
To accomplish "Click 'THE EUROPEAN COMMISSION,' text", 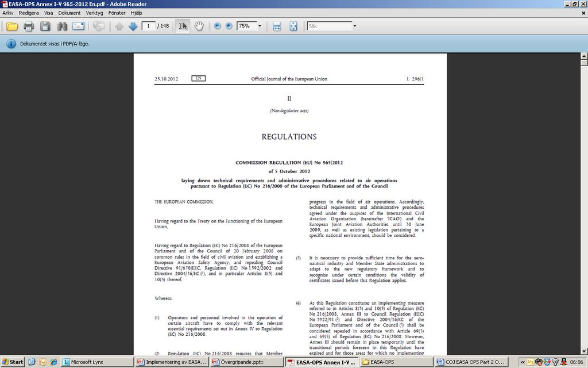I will (x=184, y=202).
